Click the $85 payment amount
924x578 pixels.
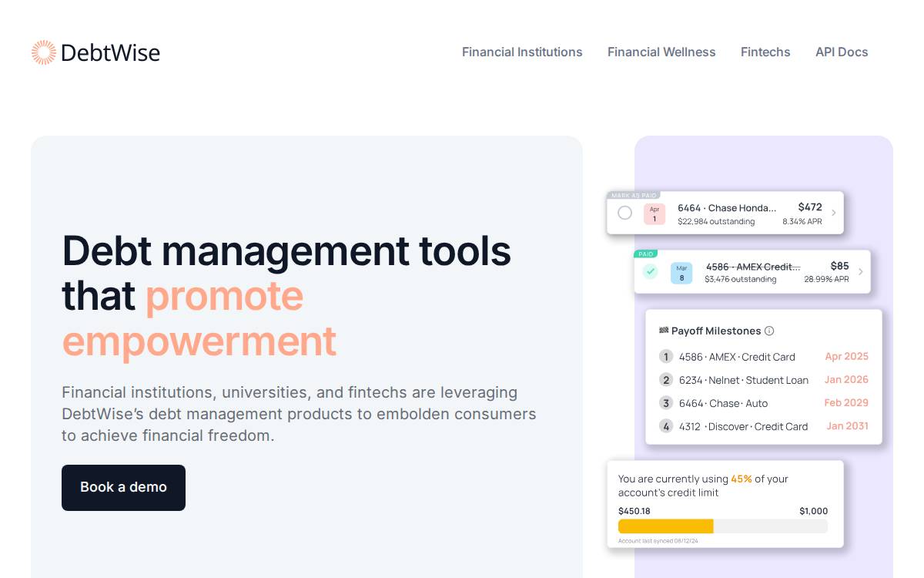[839, 266]
